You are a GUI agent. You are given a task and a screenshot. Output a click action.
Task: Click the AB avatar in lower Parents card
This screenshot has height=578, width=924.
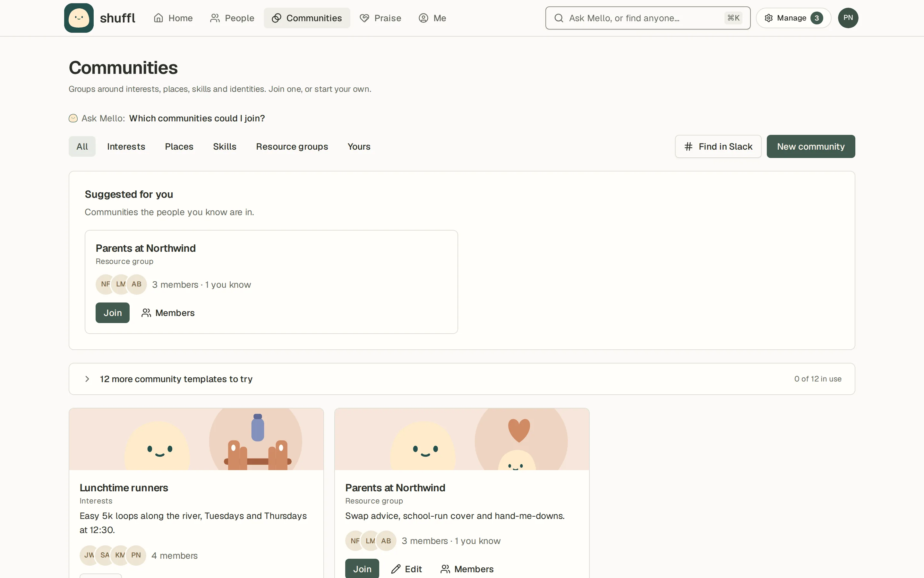pyautogui.click(x=386, y=541)
